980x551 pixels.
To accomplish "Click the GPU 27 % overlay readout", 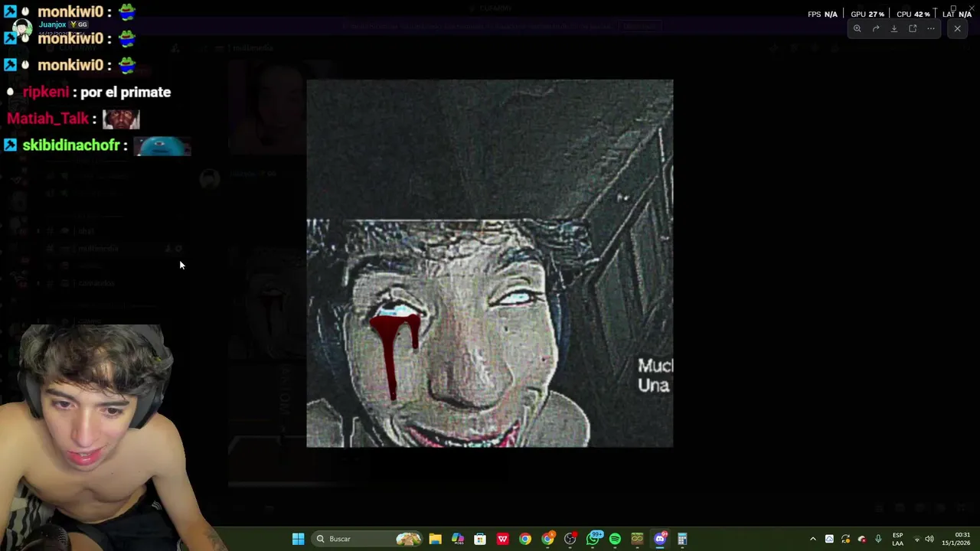I will [867, 14].
